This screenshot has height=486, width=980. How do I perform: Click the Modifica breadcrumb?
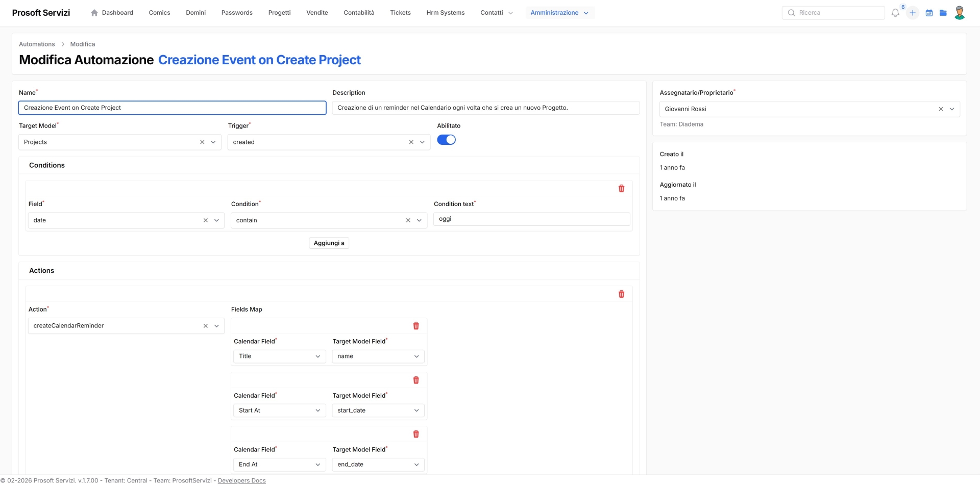click(x=82, y=44)
